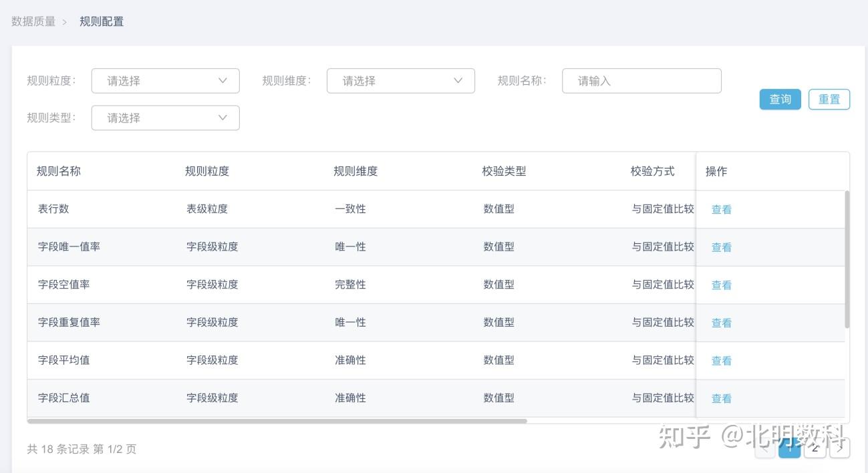
Task: Click the table's vertical scrollbar
Action: point(847,259)
